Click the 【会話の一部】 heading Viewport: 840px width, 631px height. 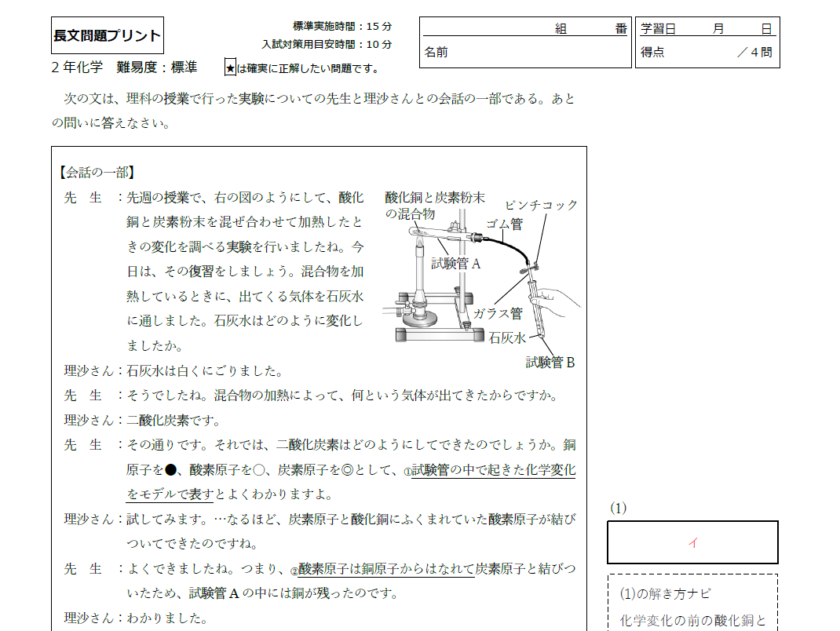coord(97,172)
